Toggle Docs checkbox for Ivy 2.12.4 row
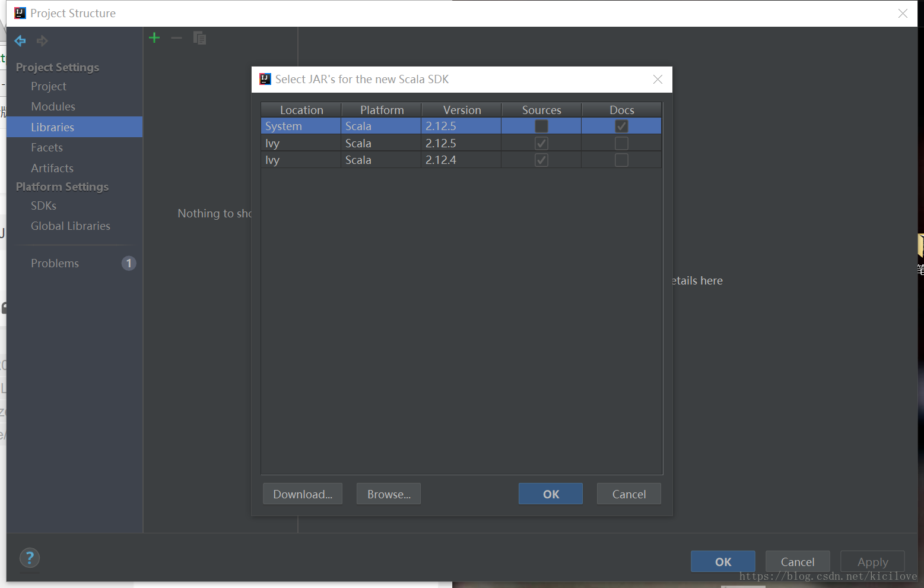 tap(621, 160)
